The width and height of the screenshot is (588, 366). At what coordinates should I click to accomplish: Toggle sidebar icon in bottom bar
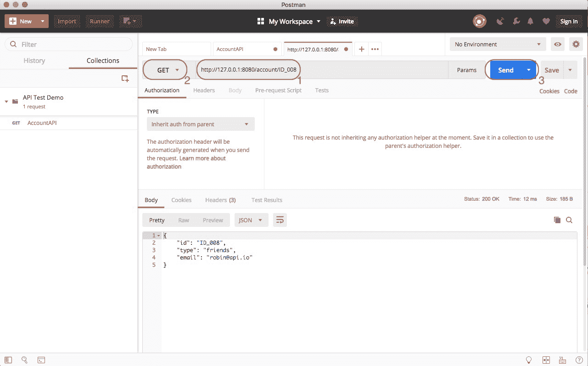(8, 360)
